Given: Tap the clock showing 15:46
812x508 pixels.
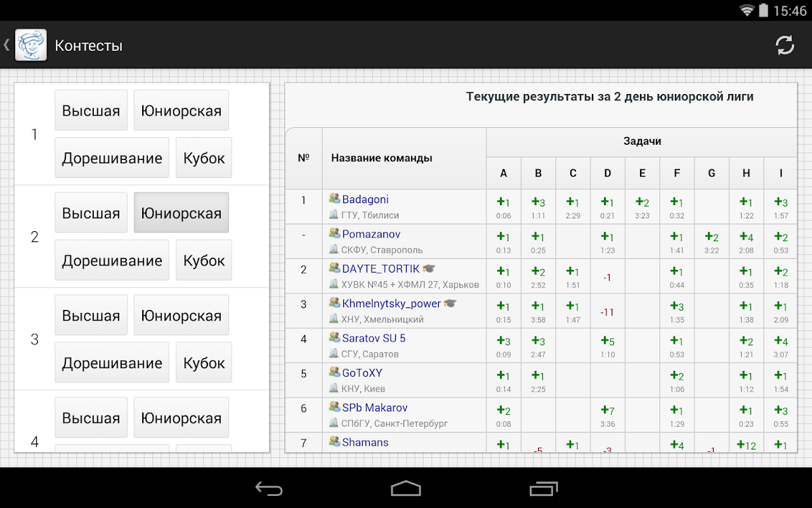Looking at the screenshot, I should [790, 11].
